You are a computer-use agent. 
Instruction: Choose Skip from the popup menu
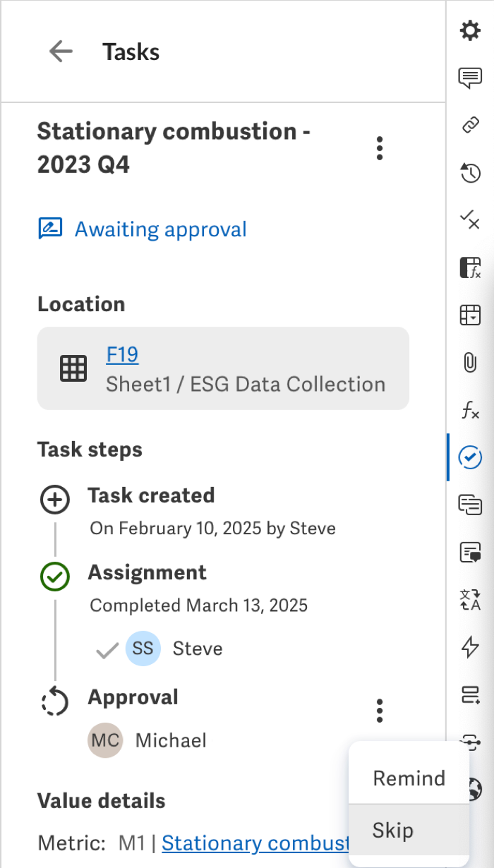click(409, 830)
